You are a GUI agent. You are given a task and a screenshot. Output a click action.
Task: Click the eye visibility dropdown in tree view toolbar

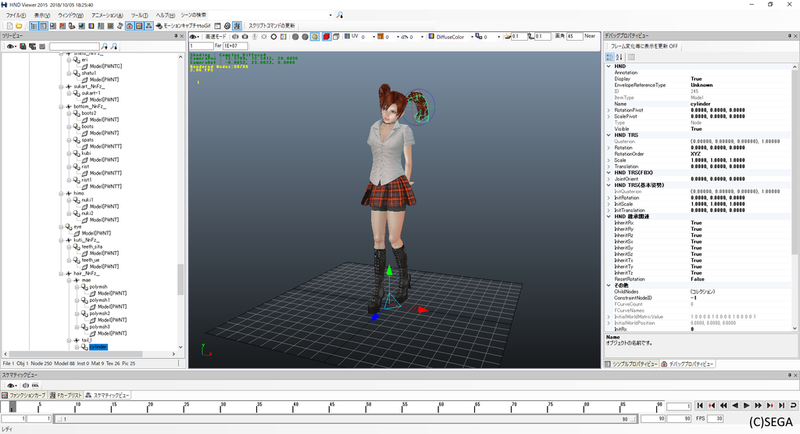click(11, 46)
